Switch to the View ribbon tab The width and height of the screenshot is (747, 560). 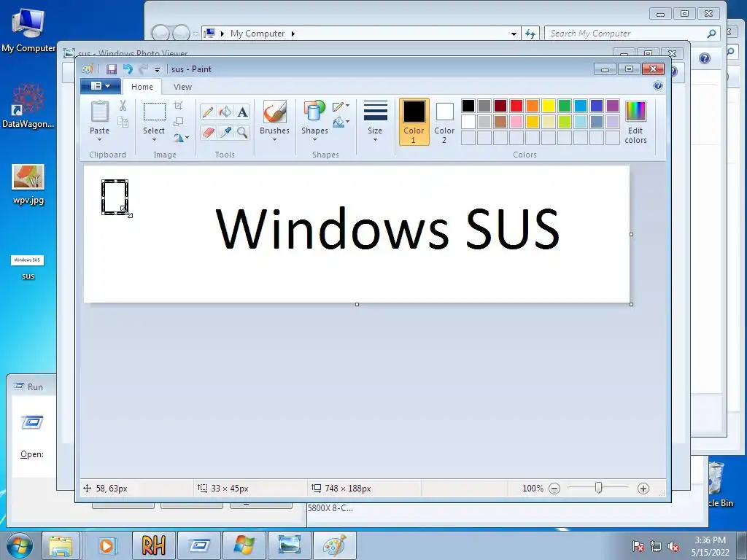click(182, 87)
